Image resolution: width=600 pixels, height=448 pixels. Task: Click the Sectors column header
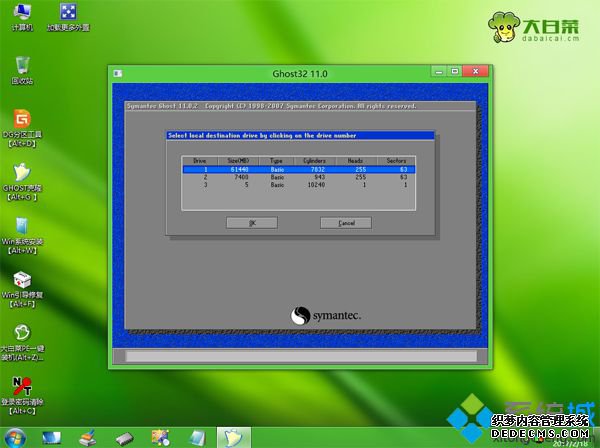click(396, 161)
